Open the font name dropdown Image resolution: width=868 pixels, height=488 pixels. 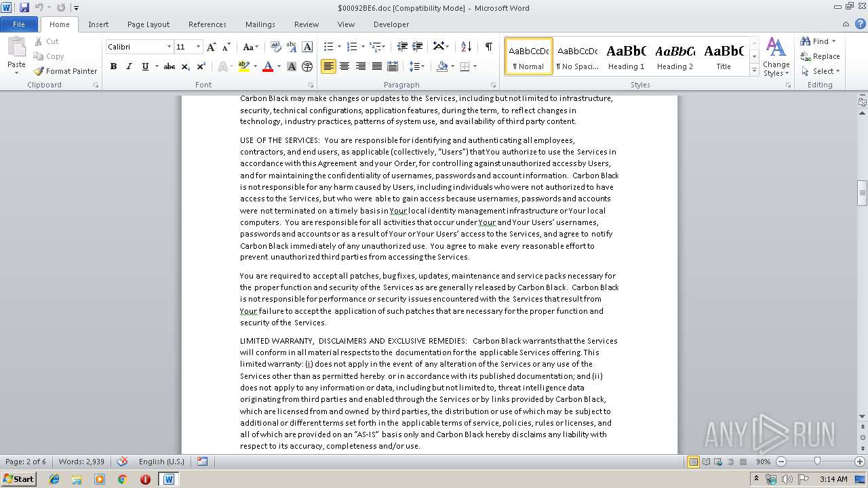169,47
